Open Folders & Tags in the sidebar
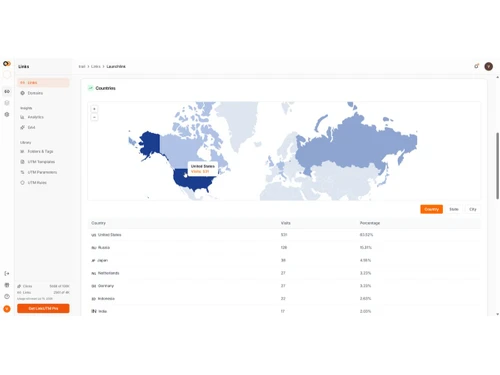The width and height of the screenshot is (500, 375). point(43,151)
